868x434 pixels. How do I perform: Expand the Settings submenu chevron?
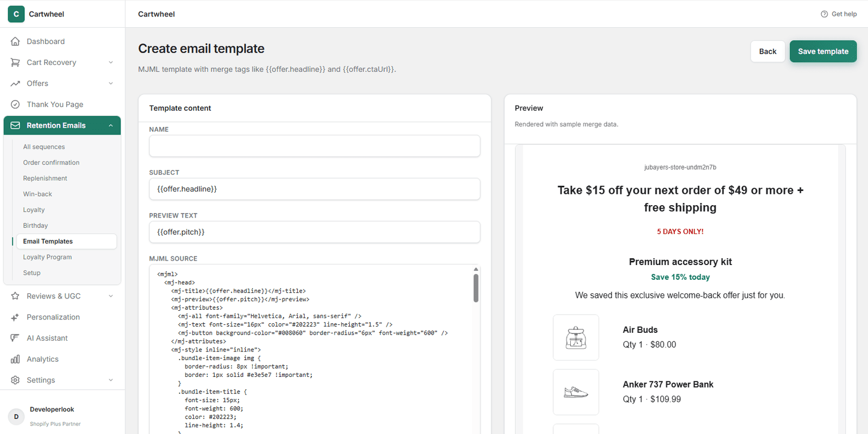coord(111,380)
